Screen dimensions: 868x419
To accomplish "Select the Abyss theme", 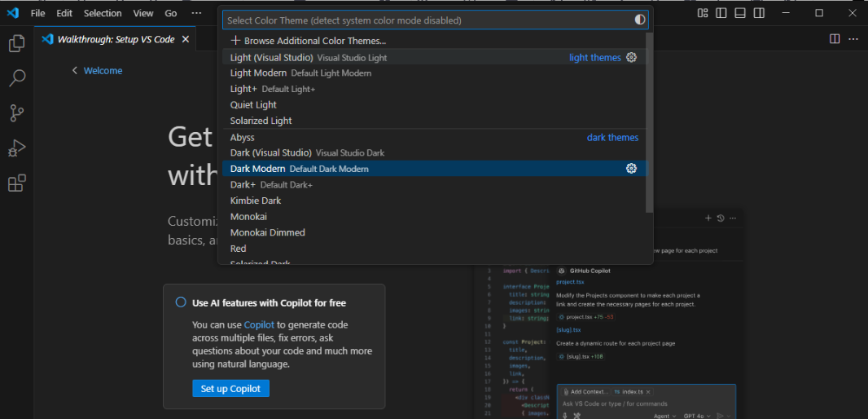I will (x=434, y=137).
